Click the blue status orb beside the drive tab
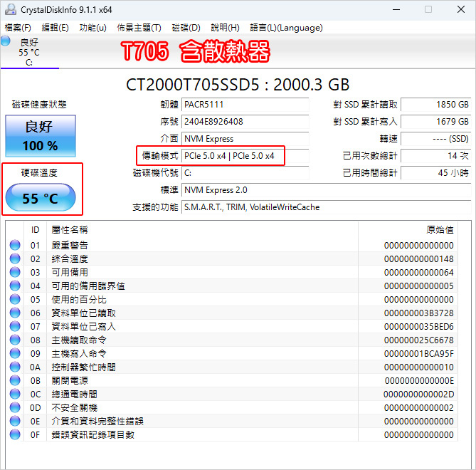This screenshot has width=476, height=470. point(6,41)
